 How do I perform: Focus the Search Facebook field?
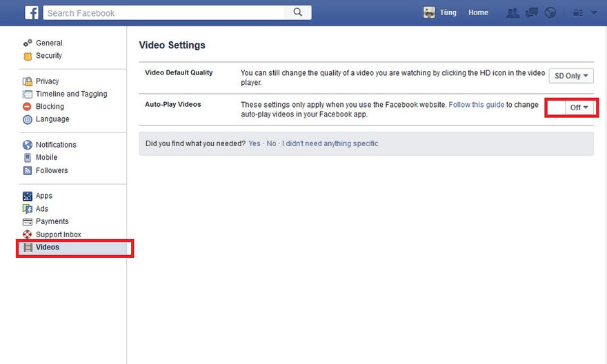[x=164, y=13]
